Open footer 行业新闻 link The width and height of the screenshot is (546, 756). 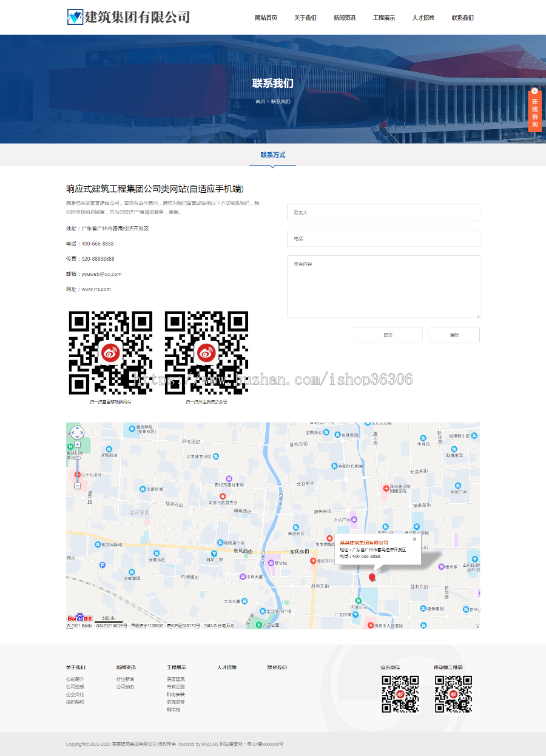tap(126, 679)
